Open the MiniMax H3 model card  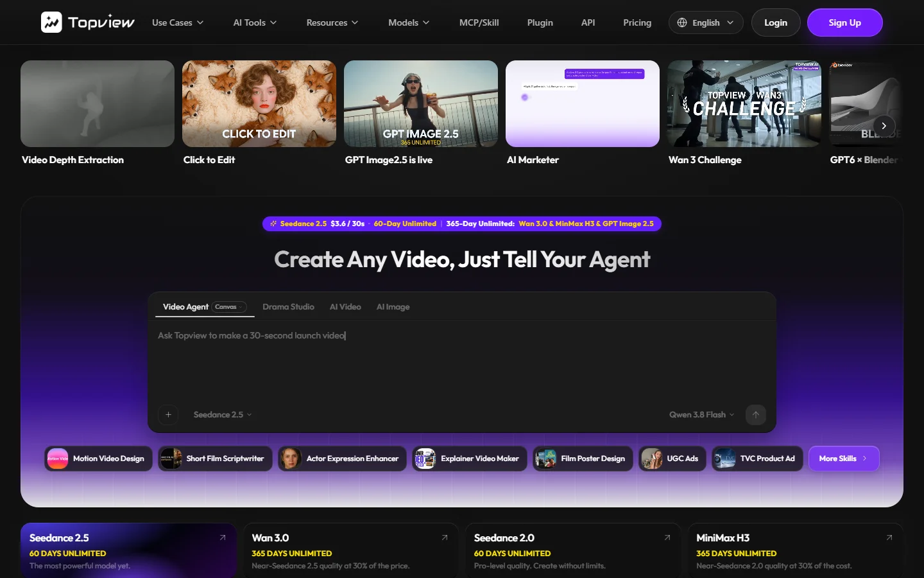point(795,551)
